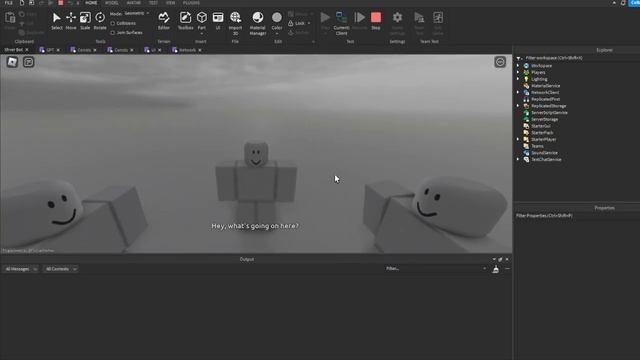Click the New file icon in title bar

pyautogui.click(x=22, y=3)
